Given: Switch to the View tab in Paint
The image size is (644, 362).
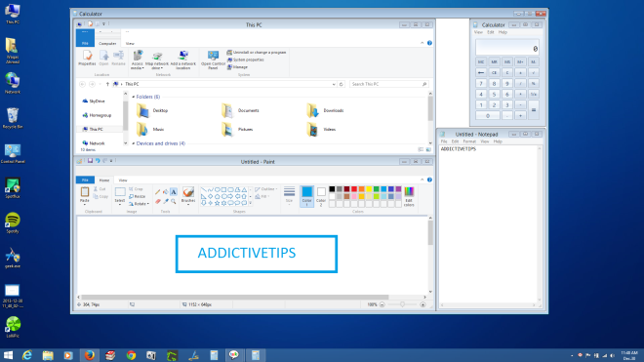Looking at the screenshot, I should point(123,181).
